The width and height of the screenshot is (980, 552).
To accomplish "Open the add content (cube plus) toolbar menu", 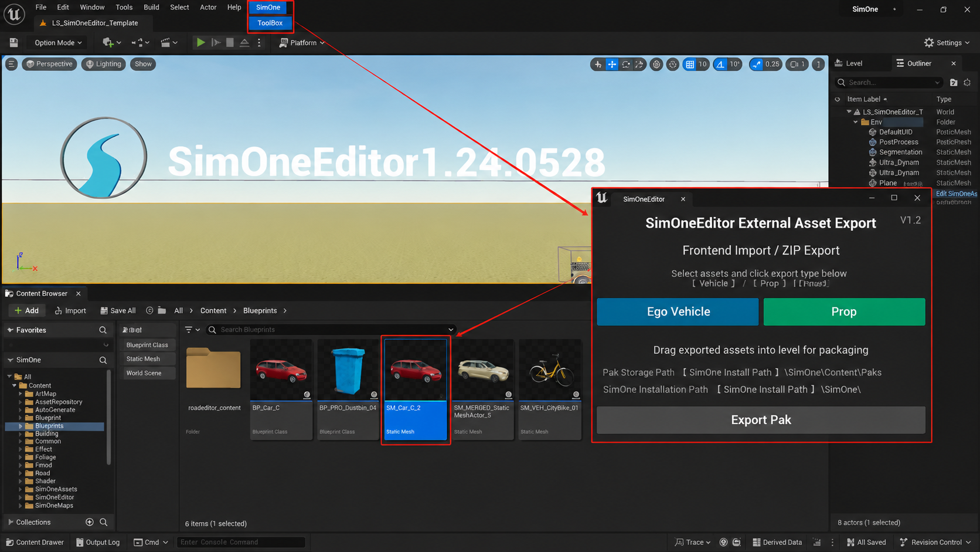I will (111, 42).
